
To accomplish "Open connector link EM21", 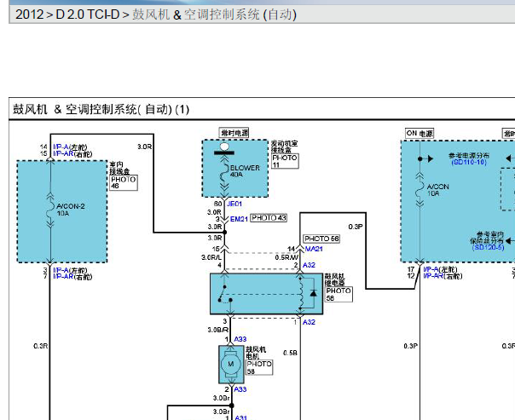I will pos(239,219).
